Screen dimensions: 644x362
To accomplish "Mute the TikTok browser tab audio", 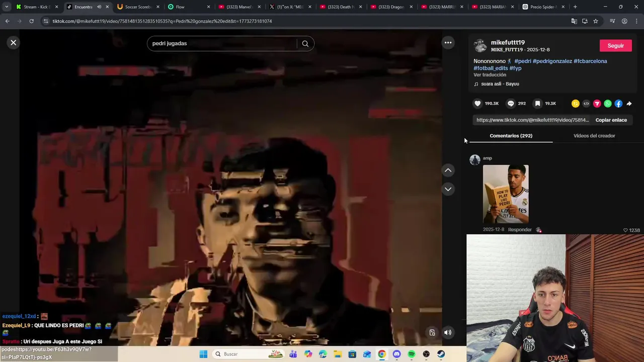I will pos(99,7).
